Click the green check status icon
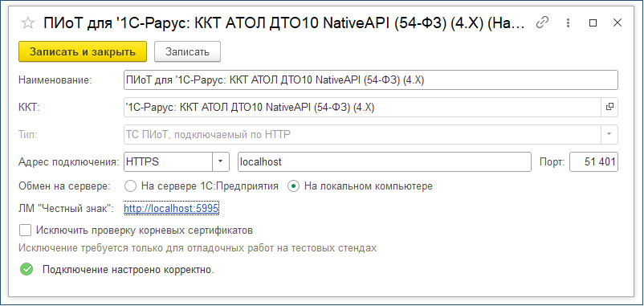Screen dimensions: 644x306 (26, 270)
